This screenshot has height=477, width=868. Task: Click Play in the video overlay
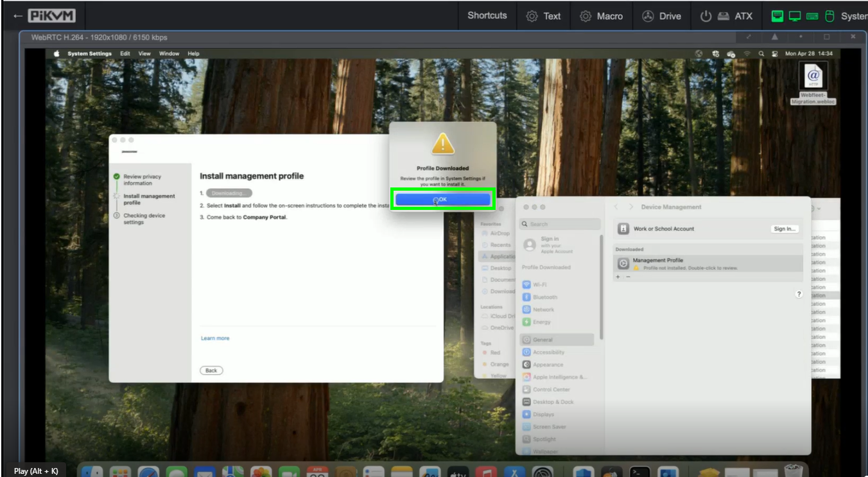pos(36,471)
